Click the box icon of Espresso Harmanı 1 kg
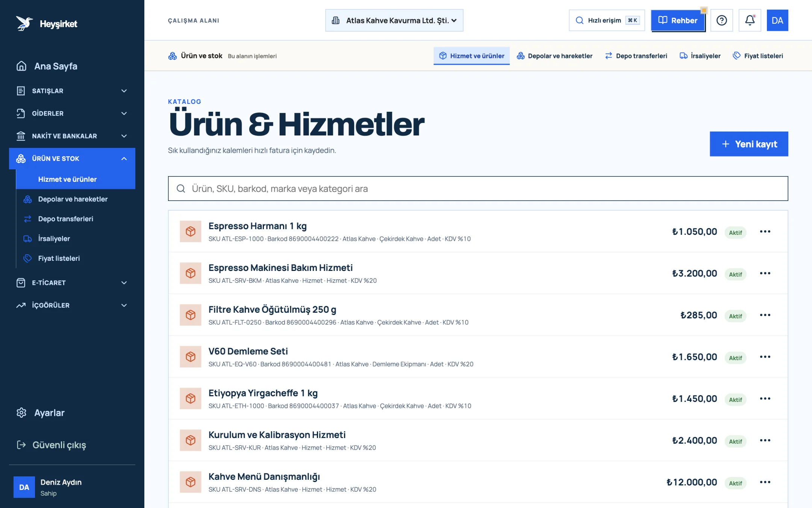Image resolution: width=812 pixels, height=508 pixels. pos(191,231)
